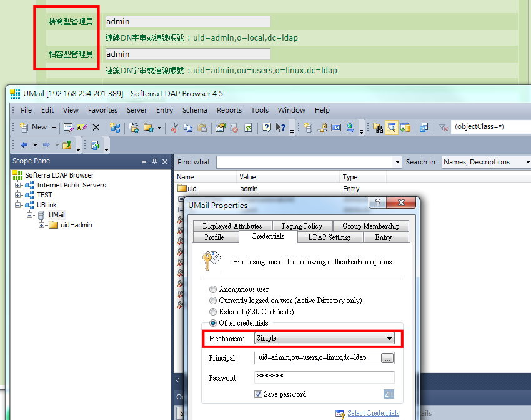531x420 pixels.
Task: Switch to the Paging Policy tab
Action: (x=302, y=226)
